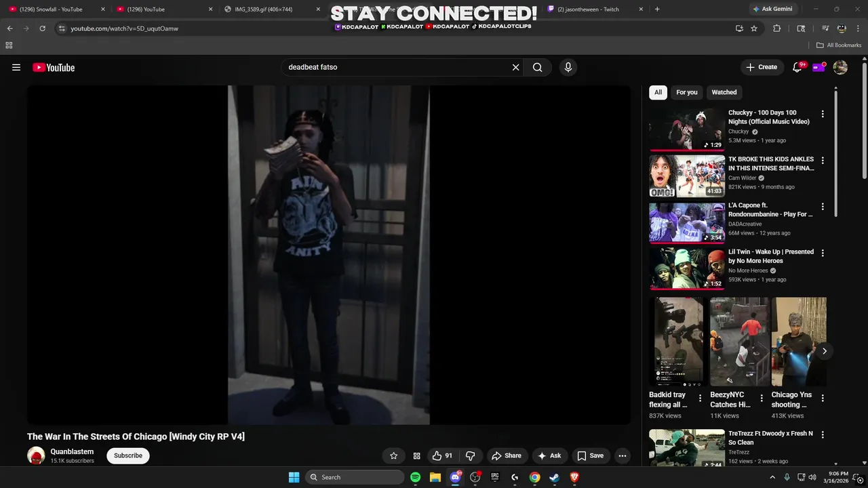Screen dimensions: 868x488
Task: Click the Create button
Action: tap(762, 67)
